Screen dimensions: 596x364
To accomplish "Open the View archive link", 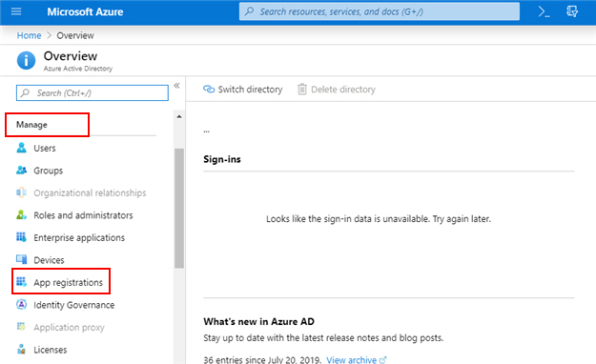I will coord(352,359).
